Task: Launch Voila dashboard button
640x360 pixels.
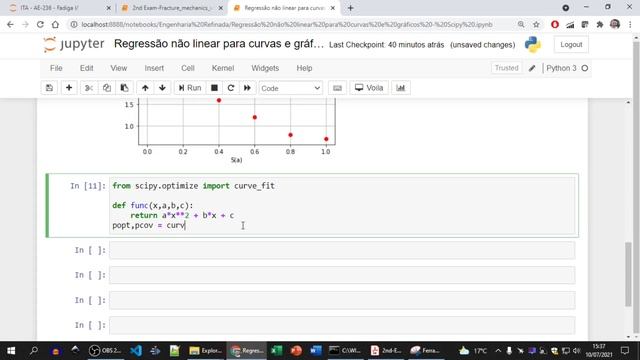Action: (369, 88)
